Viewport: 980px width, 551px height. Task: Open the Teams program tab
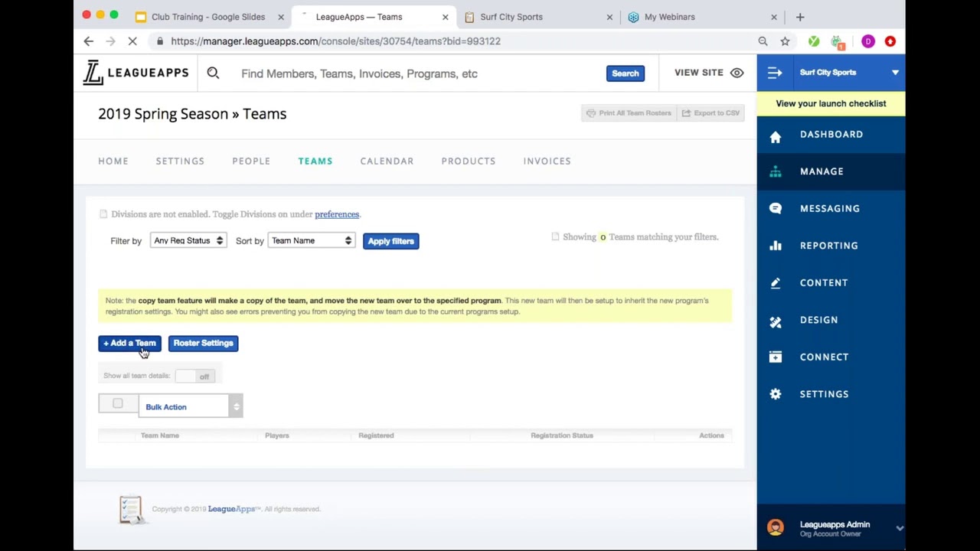[315, 161]
